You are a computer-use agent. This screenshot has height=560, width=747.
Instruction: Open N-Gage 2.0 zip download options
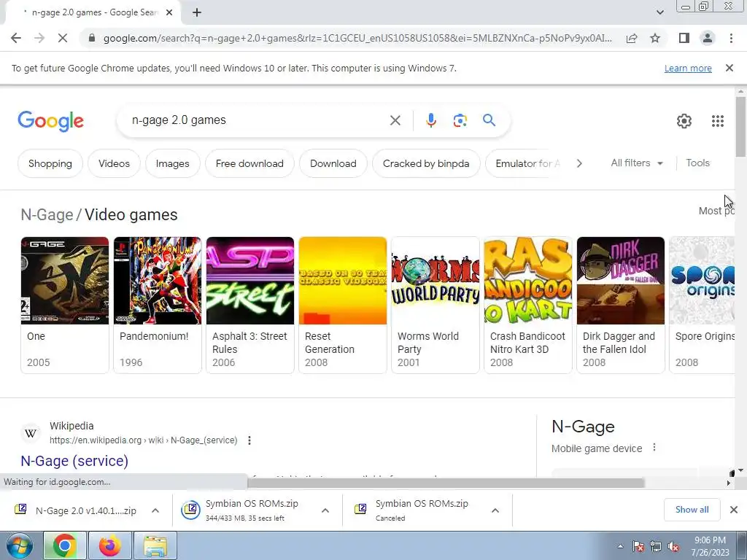155,510
